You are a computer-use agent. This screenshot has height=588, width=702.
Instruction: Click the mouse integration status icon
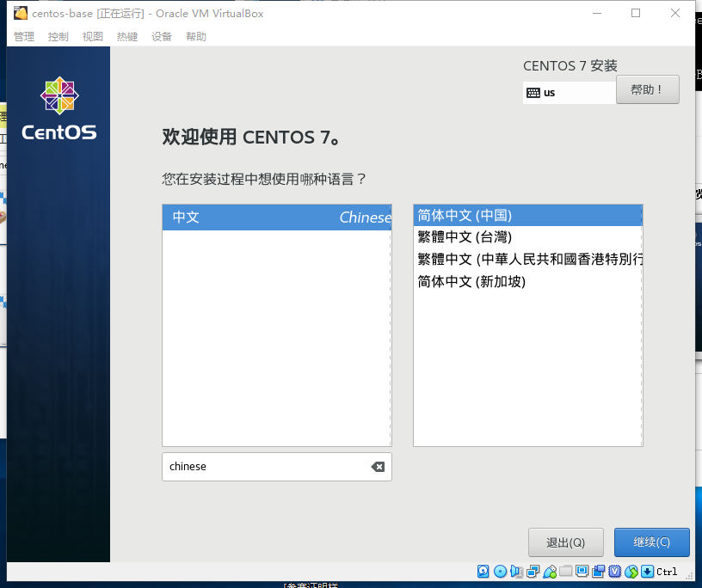631,572
